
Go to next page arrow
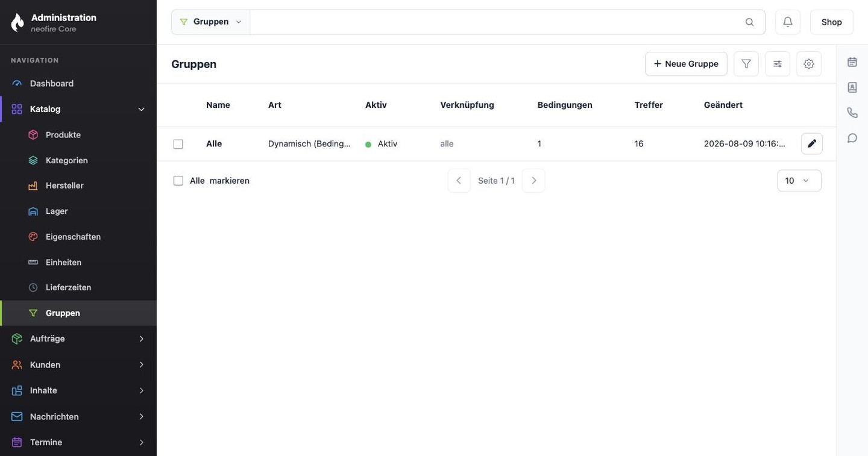click(533, 181)
